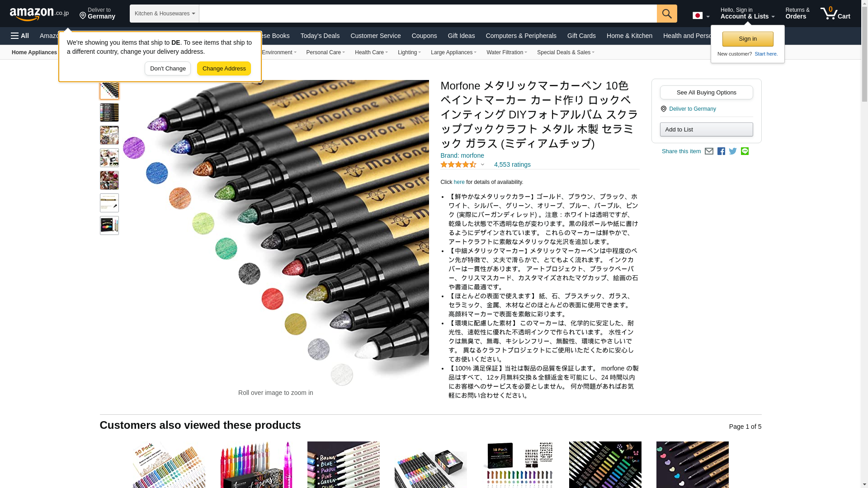Screen dimensions: 868x488
Task: Open the All hamburger menu
Action: pos(20,36)
